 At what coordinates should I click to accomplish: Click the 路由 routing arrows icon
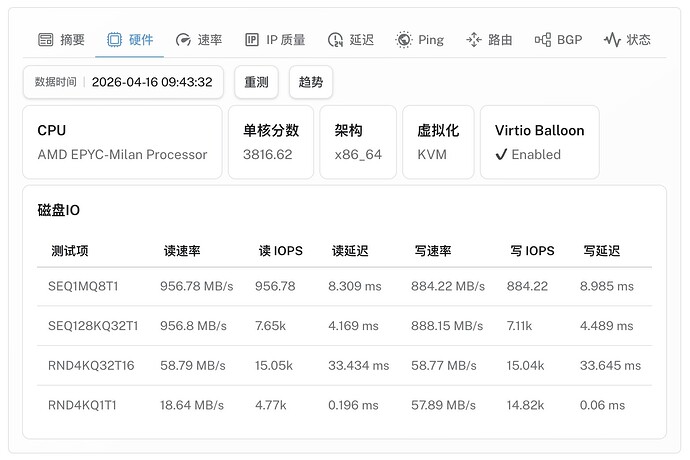[474, 40]
